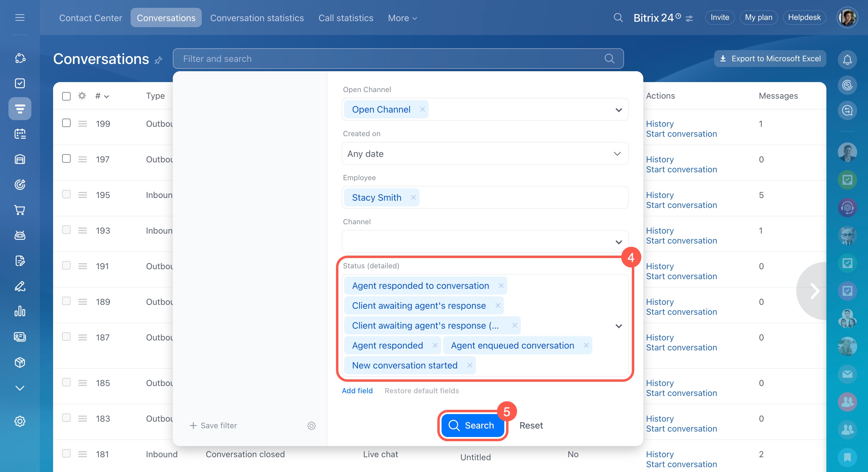Check the box for conversation 199
Screen dimensions: 868x472
pyautogui.click(x=66, y=123)
